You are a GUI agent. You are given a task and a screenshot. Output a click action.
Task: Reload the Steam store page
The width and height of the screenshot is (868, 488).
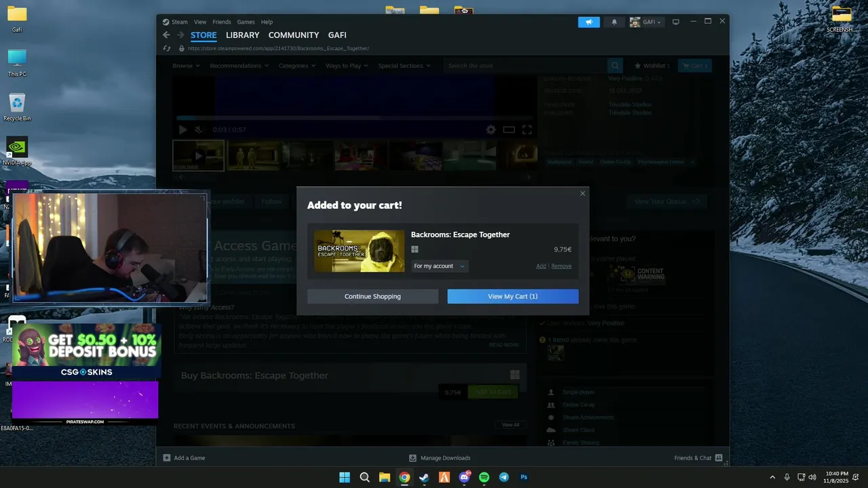point(167,48)
